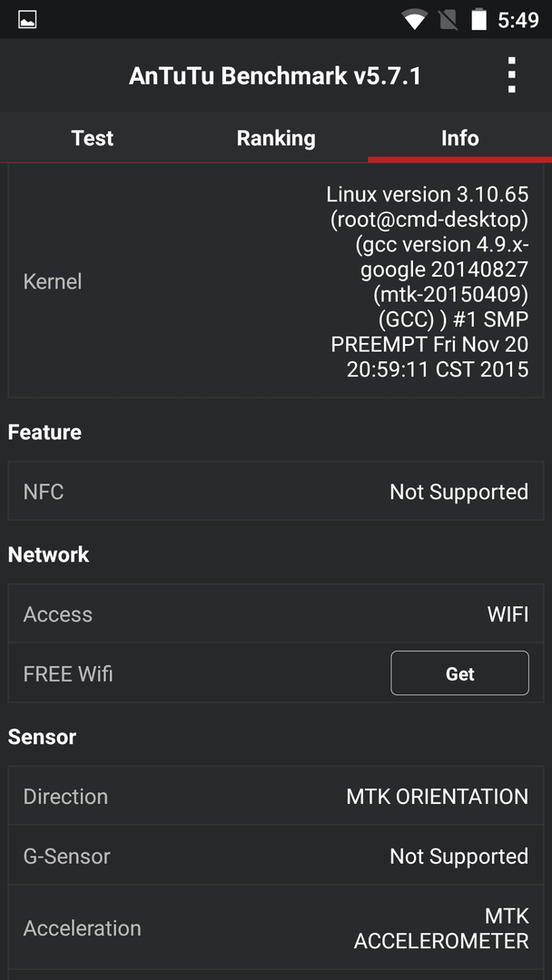The width and height of the screenshot is (552, 980).
Task: Switch to the Ranking tab
Action: pos(276,138)
